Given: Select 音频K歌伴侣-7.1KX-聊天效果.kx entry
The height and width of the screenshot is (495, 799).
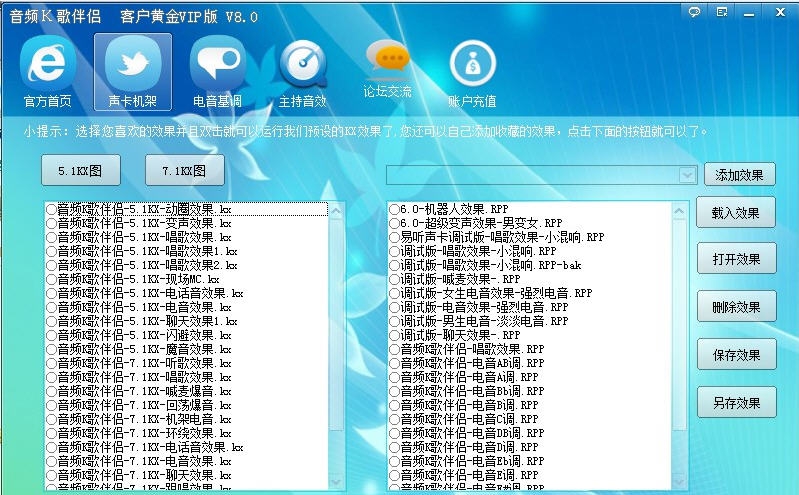Looking at the screenshot, I should (x=139, y=476).
